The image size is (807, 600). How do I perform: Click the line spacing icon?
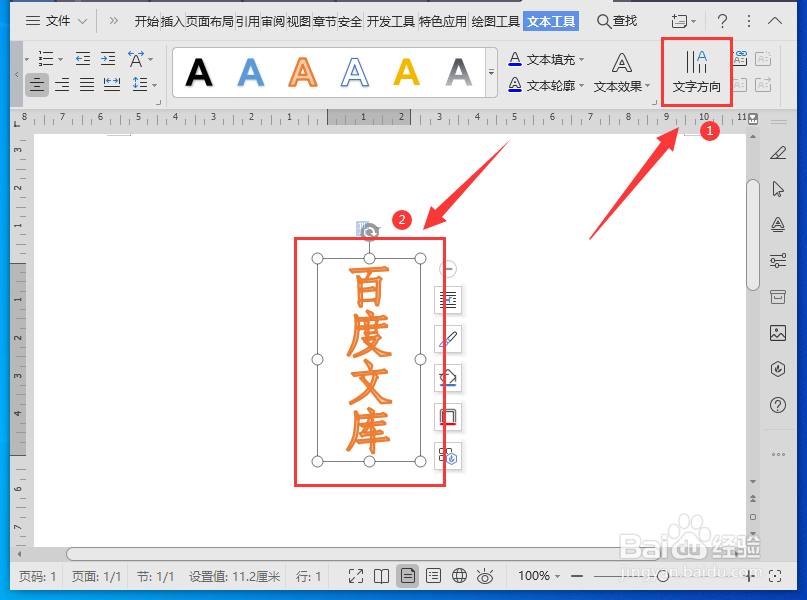tap(139, 84)
